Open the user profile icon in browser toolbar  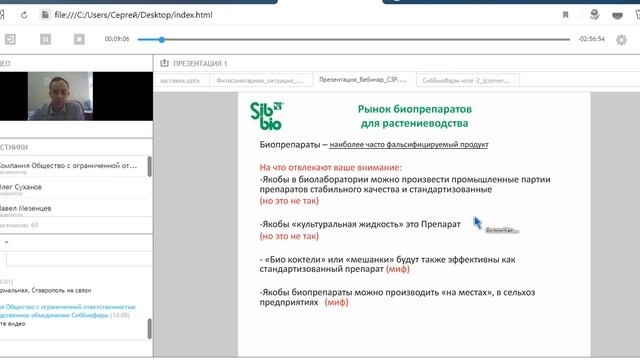[x=595, y=15]
